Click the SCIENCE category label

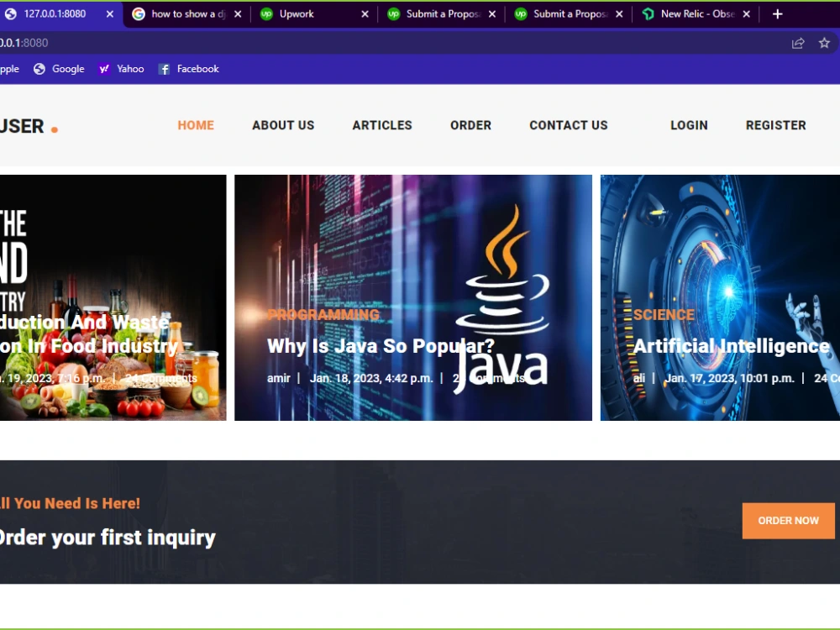coord(664,314)
